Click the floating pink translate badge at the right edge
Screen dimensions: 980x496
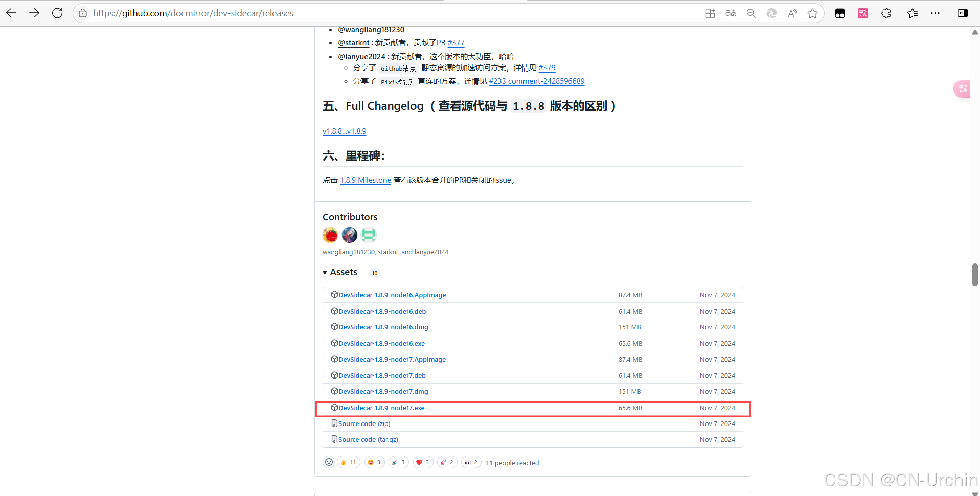[x=962, y=89]
